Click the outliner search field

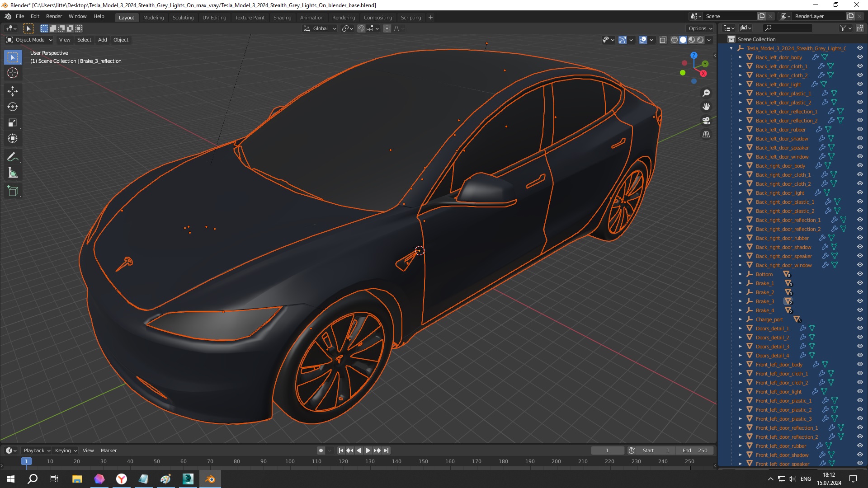[x=788, y=28]
